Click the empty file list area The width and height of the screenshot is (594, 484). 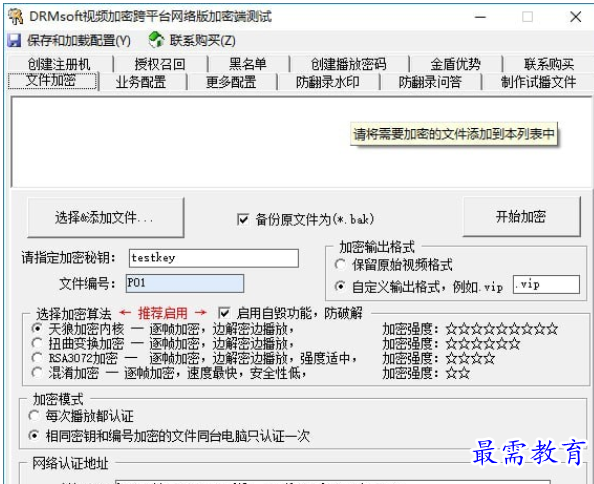coord(301,142)
